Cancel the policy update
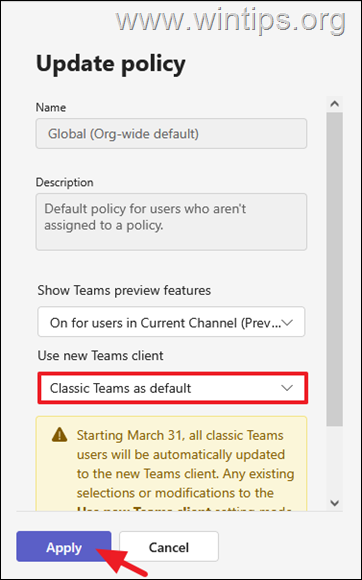Screen dimensions: 362x580 [169, 546]
